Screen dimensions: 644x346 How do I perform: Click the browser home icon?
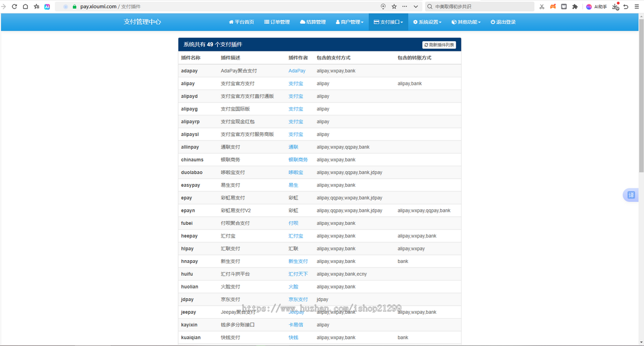[25, 6]
